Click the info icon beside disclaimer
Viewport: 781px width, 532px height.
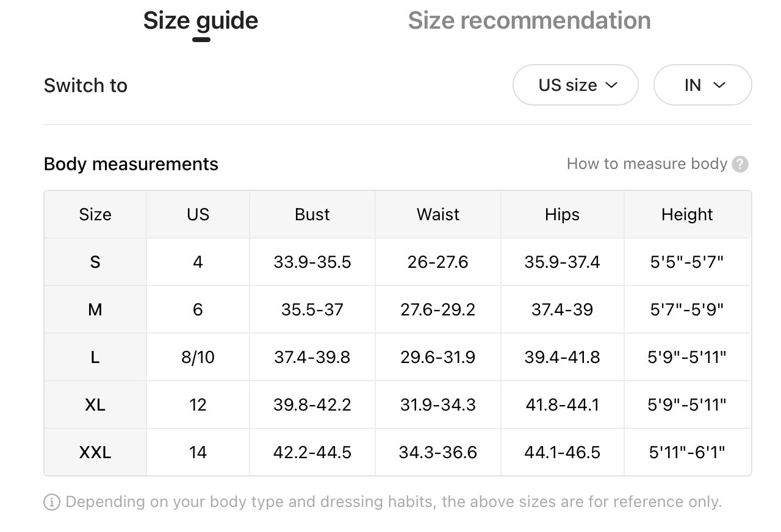point(52,502)
